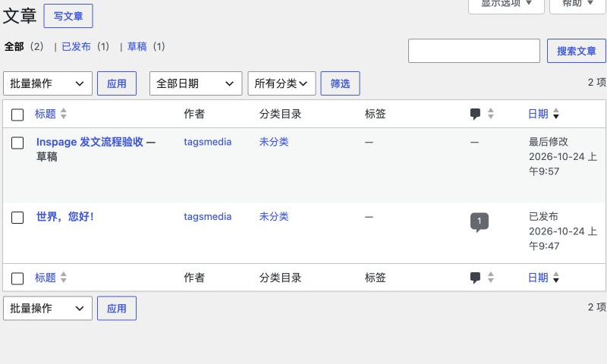Sort by 日期 arrows in header row

[556, 114]
